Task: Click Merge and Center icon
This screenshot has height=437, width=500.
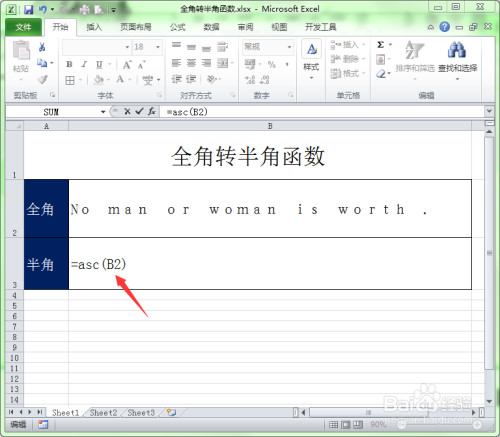Action: 223,63
